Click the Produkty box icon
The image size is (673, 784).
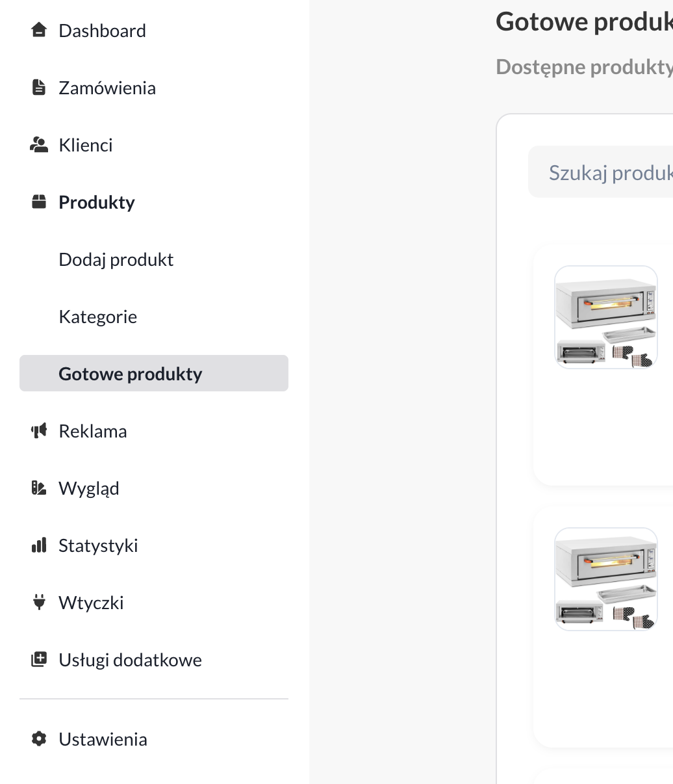[x=39, y=202]
